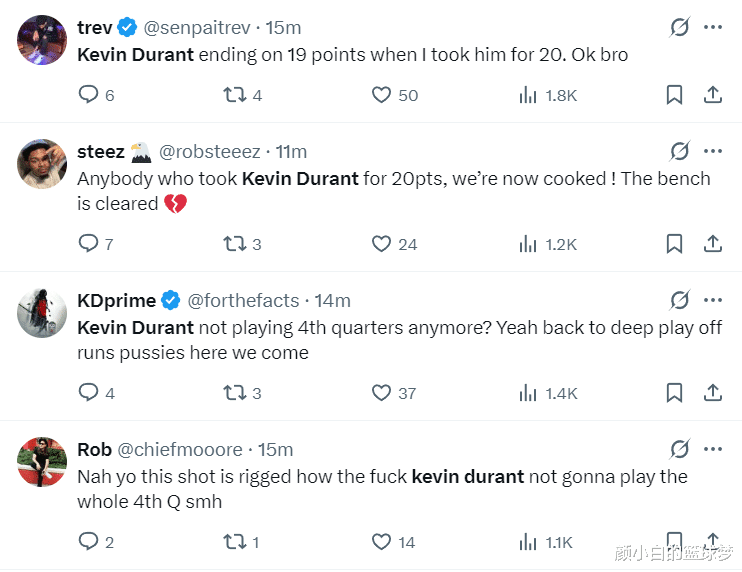This screenshot has height=572, width=742.
Task: Repost KDprime's tweet with 3 reposts
Action: click(x=235, y=393)
